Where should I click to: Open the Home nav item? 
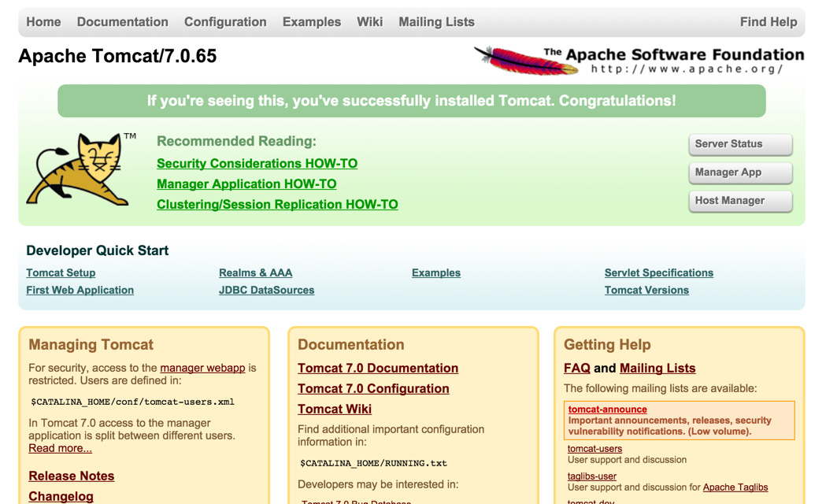(44, 22)
